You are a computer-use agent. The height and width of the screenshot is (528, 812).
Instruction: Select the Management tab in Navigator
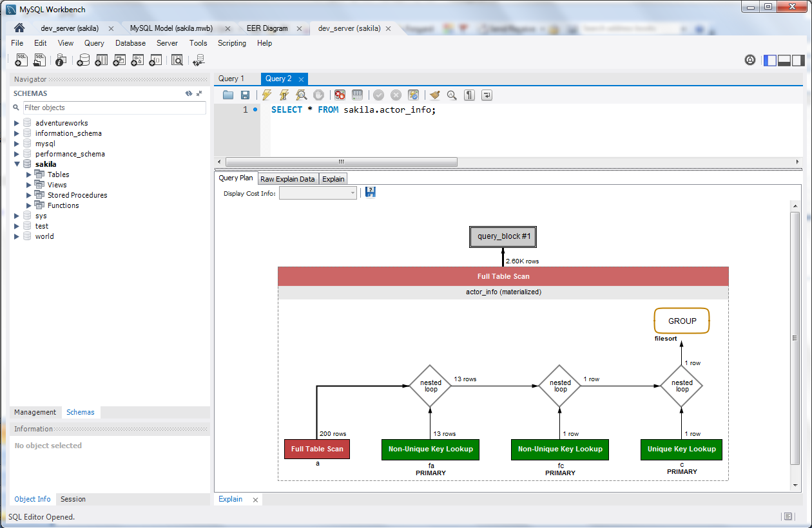point(35,412)
